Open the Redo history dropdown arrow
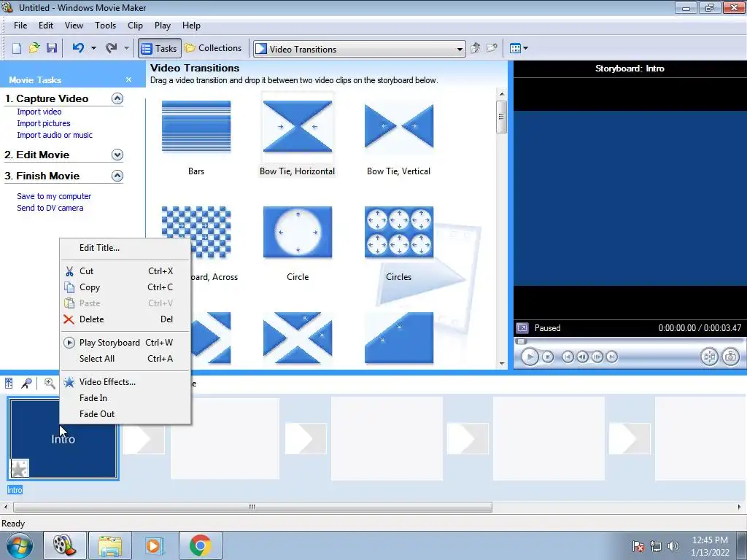 (126, 48)
